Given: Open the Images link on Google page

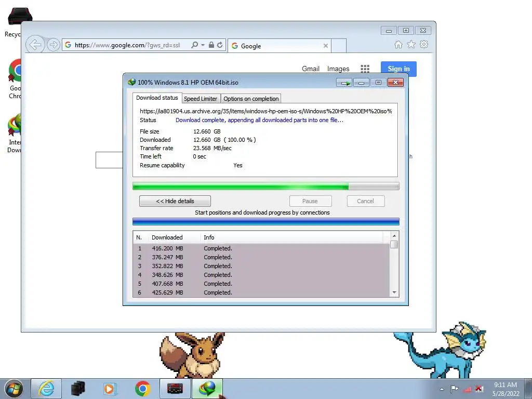Looking at the screenshot, I should tap(338, 69).
